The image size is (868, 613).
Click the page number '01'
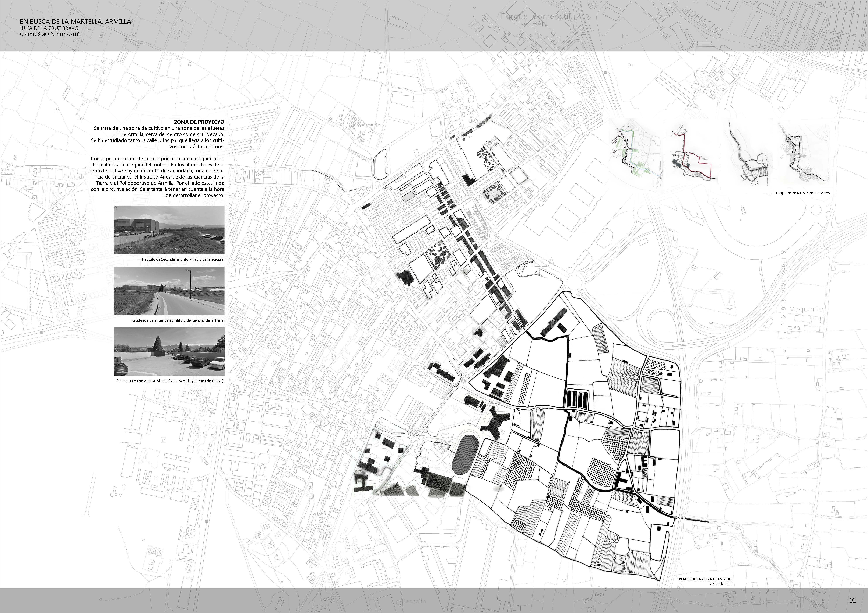(x=852, y=600)
